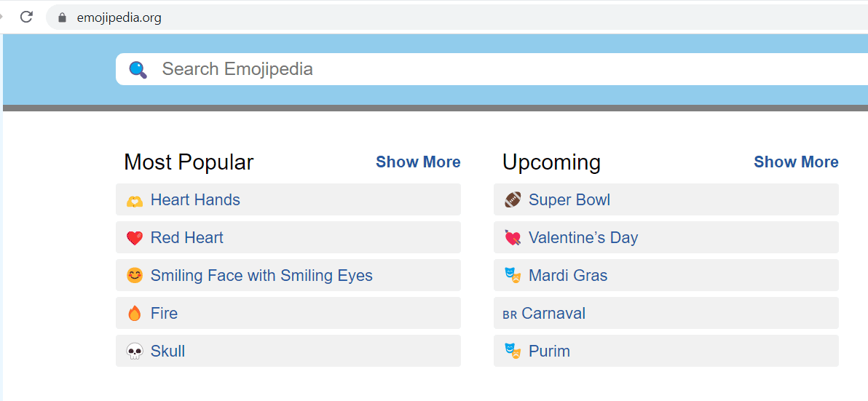The image size is (868, 401).
Task: Click the heart with arrow emoji icon
Action: 513,238
